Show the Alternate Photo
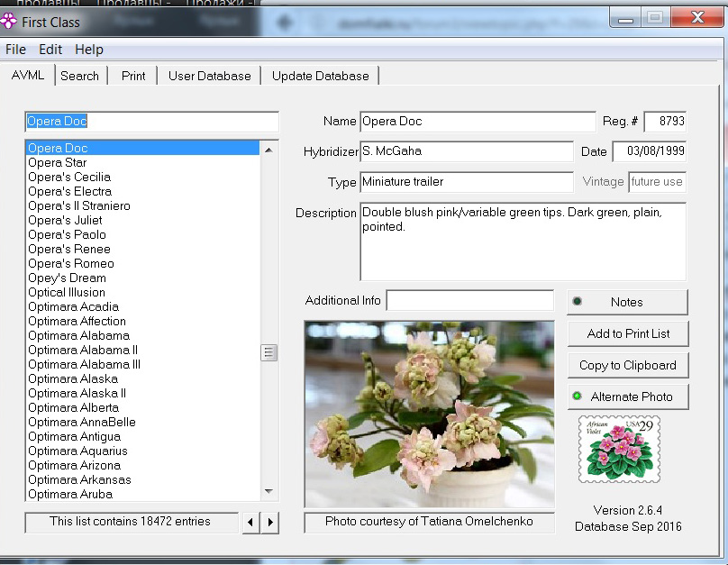The width and height of the screenshot is (728, 565). point(628,396)
